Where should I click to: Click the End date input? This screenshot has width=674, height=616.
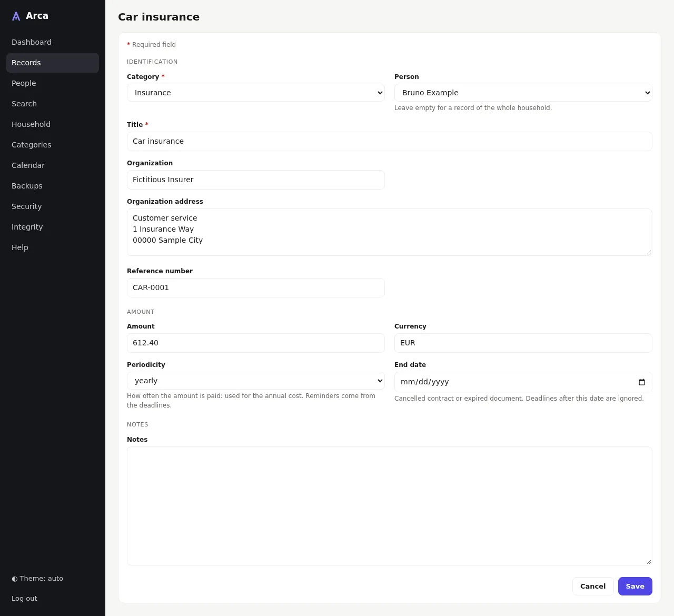point(523,382)
